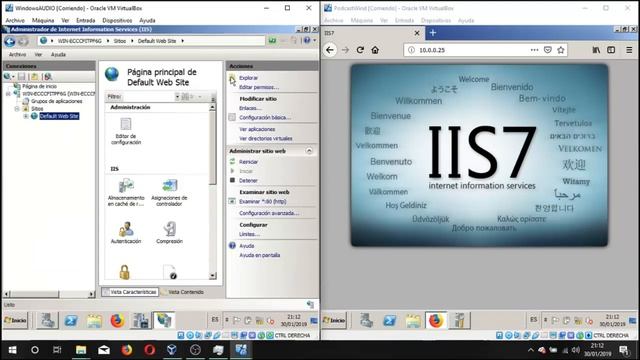Click the IIS Manager help icon in toolbar
Image resolution: width=640 pixels, height=360 pixels.
point(307,40)
